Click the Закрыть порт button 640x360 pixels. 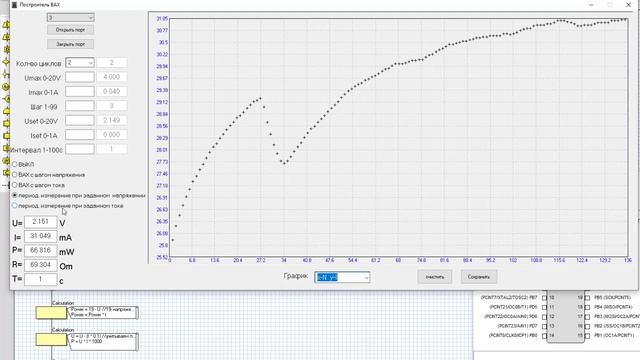[71, 44]
